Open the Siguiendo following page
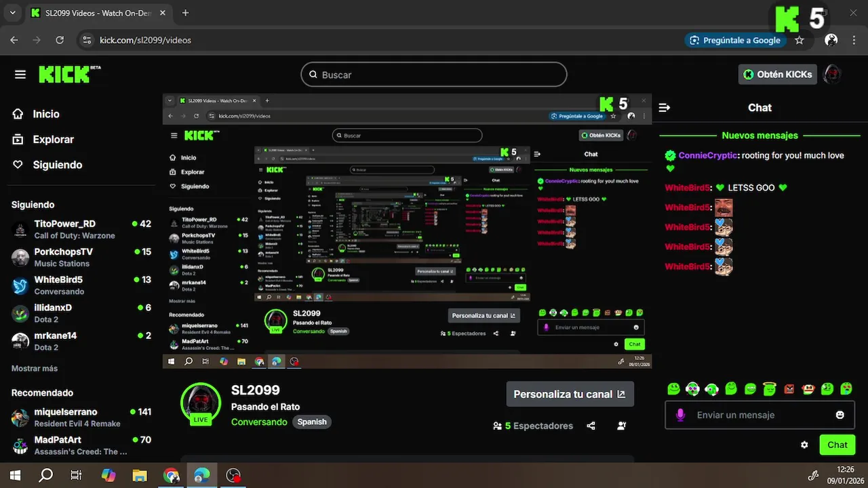868x488 pixels. pos(57,165)
